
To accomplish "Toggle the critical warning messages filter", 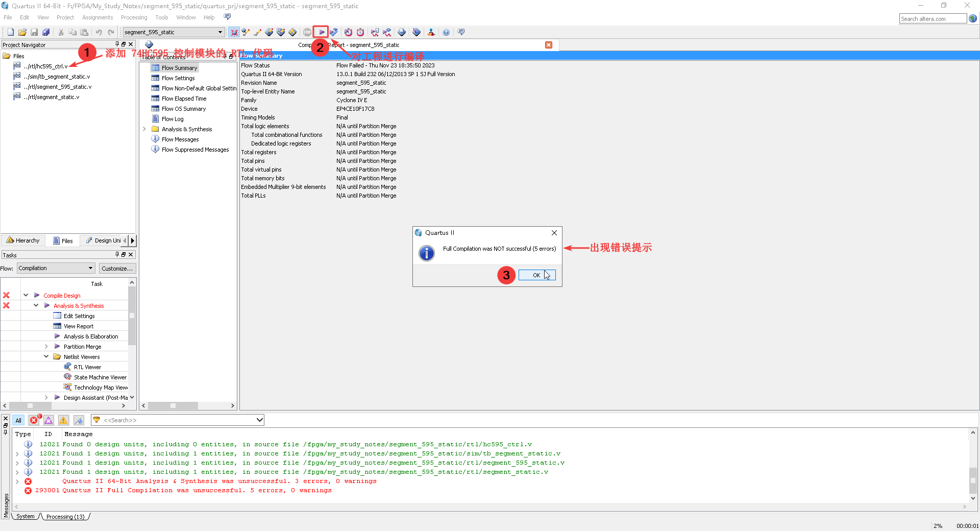I will pos(48,420).
